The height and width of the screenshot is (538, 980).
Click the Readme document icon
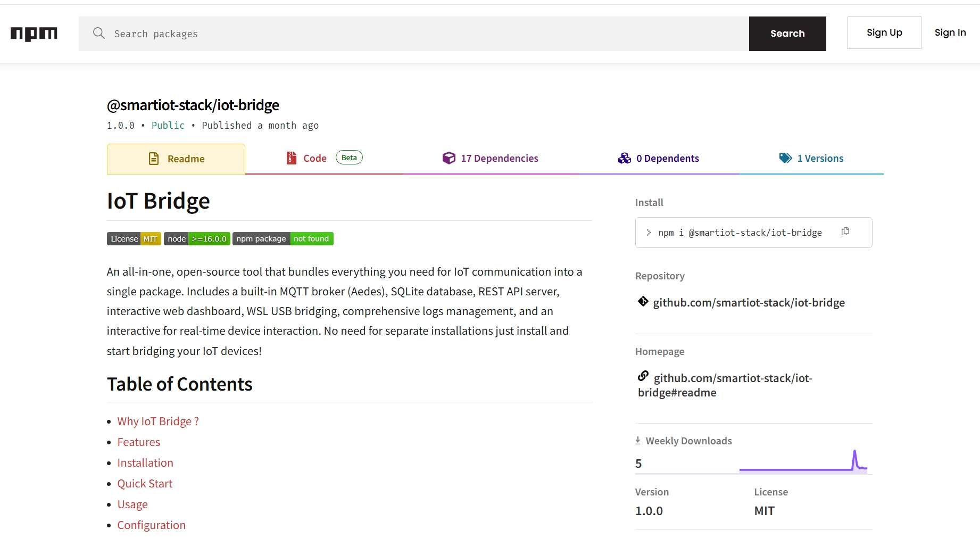[154, 159]
